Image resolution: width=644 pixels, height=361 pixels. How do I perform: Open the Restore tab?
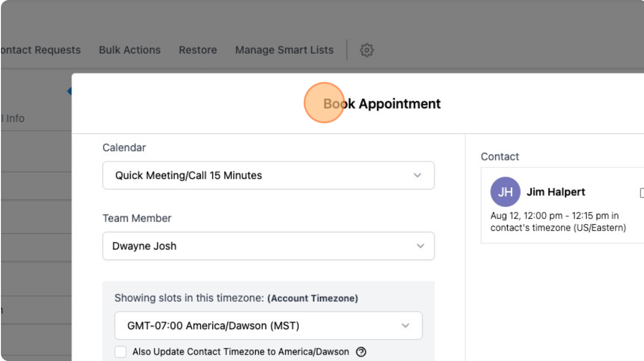click(x=198, y=50)
